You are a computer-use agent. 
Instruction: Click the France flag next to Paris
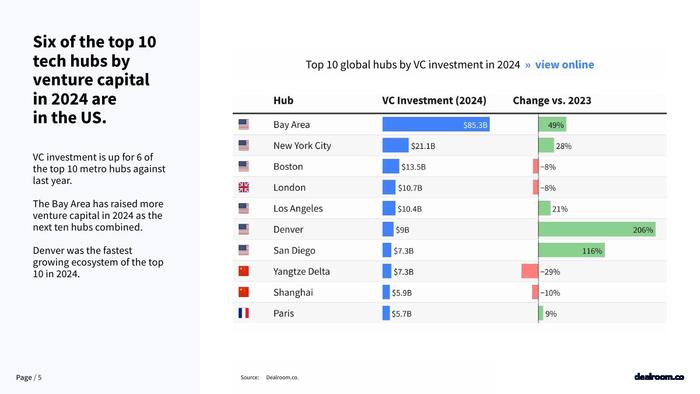coord(243,313)
